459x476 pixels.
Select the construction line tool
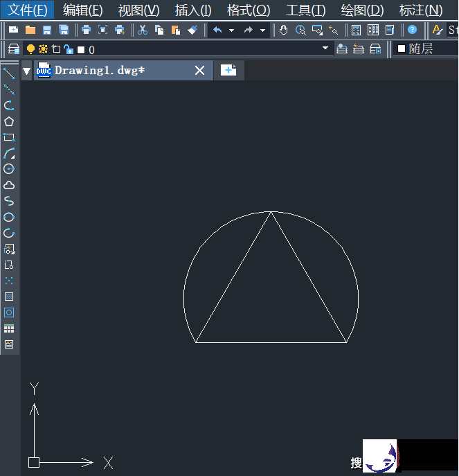[x=9, y=89]
